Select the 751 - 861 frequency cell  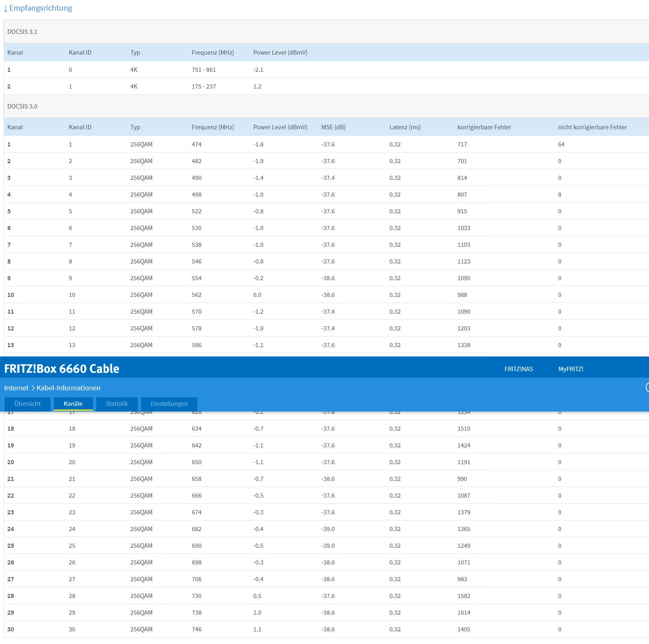point(204,70)
